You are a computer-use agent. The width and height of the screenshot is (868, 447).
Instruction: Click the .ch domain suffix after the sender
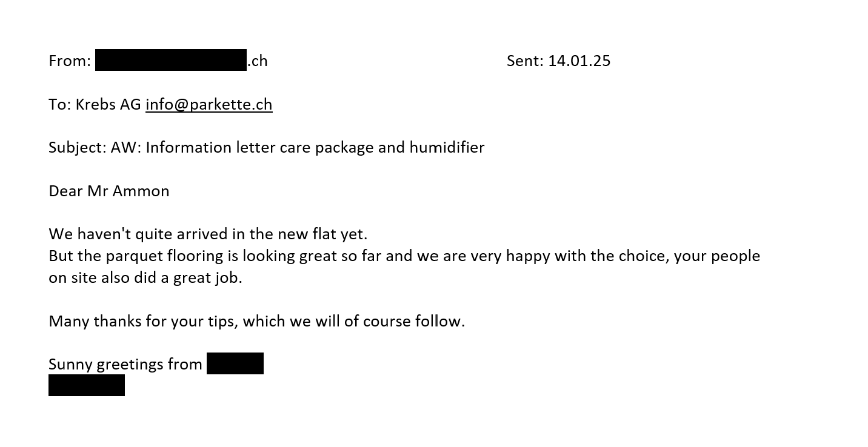[x=258, y=61]
